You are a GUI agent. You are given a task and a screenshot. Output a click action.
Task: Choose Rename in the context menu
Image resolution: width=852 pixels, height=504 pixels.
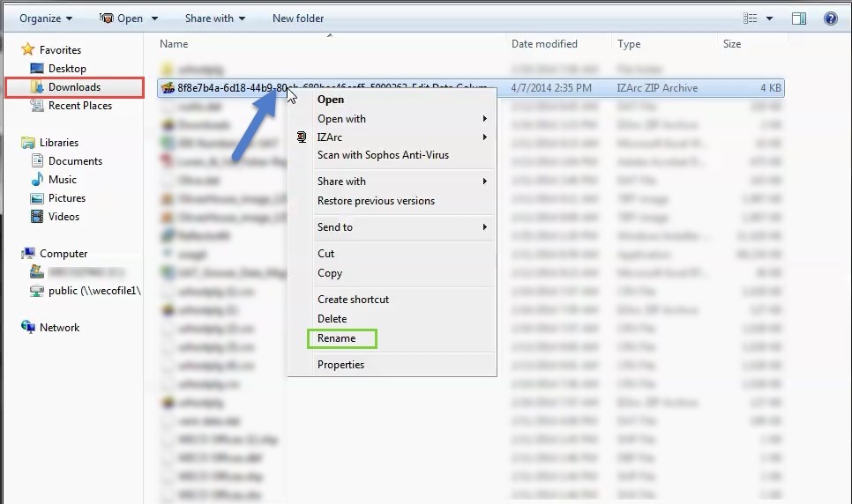[x=336, y=338]
